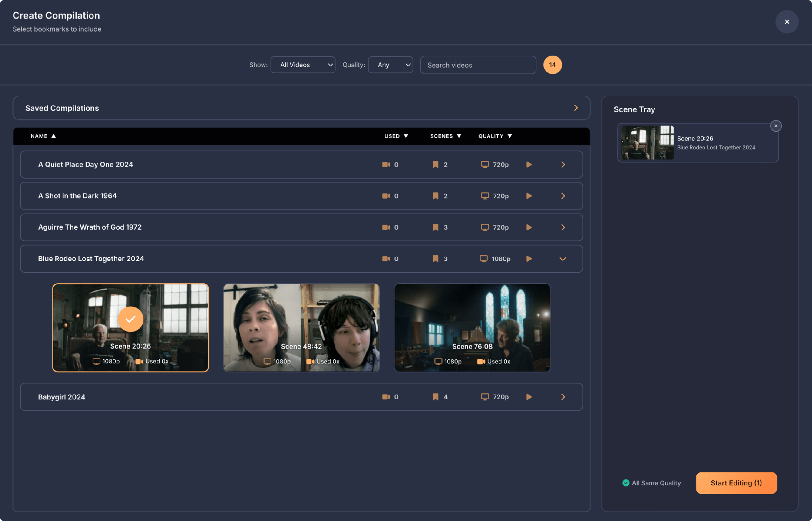
Task: Click play icon for Babygirl 2024
Action: (x=529, y=397)
